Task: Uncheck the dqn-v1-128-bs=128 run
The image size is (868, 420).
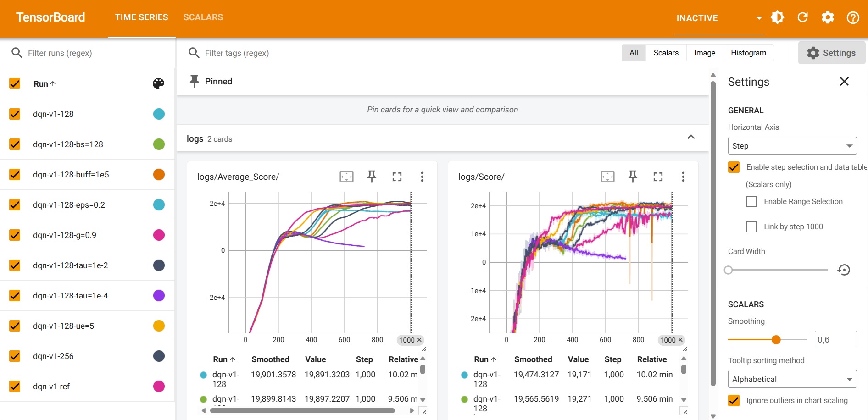Action: coord(15,144)
